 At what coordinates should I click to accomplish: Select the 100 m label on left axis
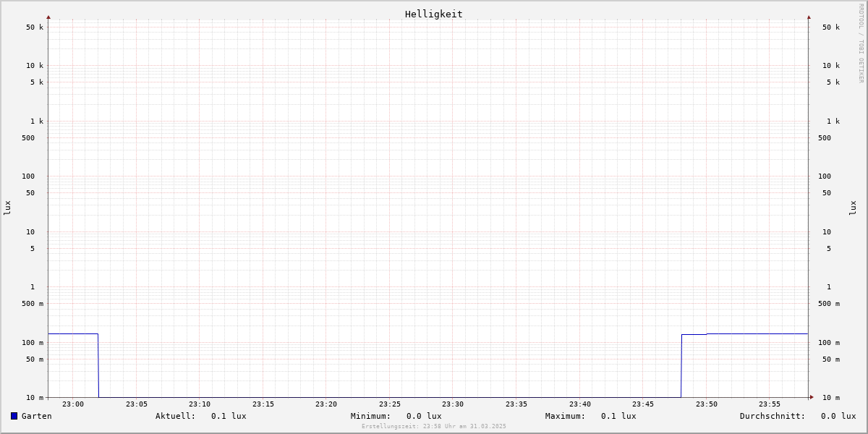coord(33,343)
